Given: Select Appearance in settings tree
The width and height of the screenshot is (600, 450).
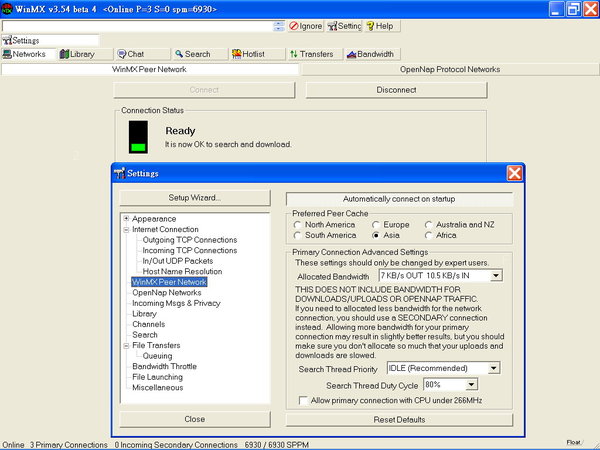Looking at the screenshot, I should [x=154, y=219].
